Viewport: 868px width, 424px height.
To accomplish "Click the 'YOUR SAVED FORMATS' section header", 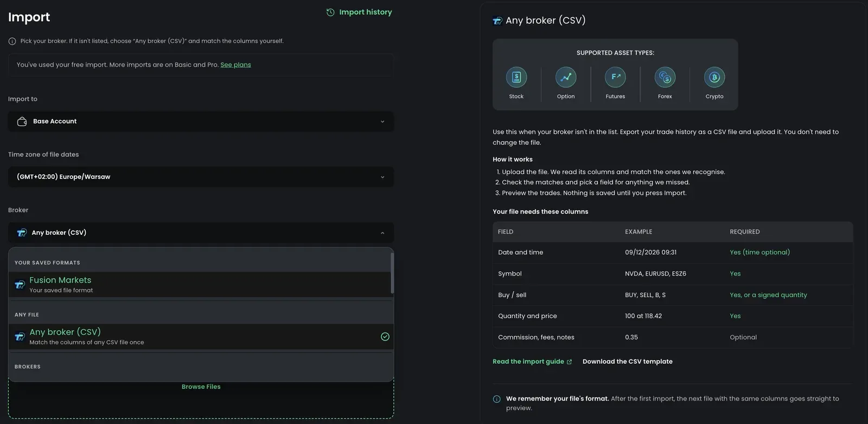I will (x=47, y=263).
